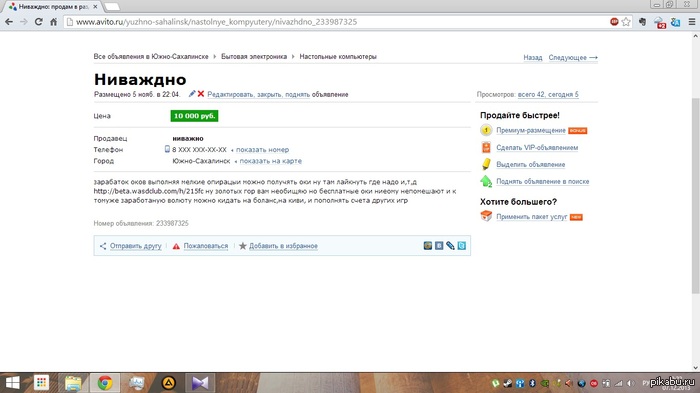
Task: Open the home page icon
Action: pyautogui.click(x=54, y=21)
